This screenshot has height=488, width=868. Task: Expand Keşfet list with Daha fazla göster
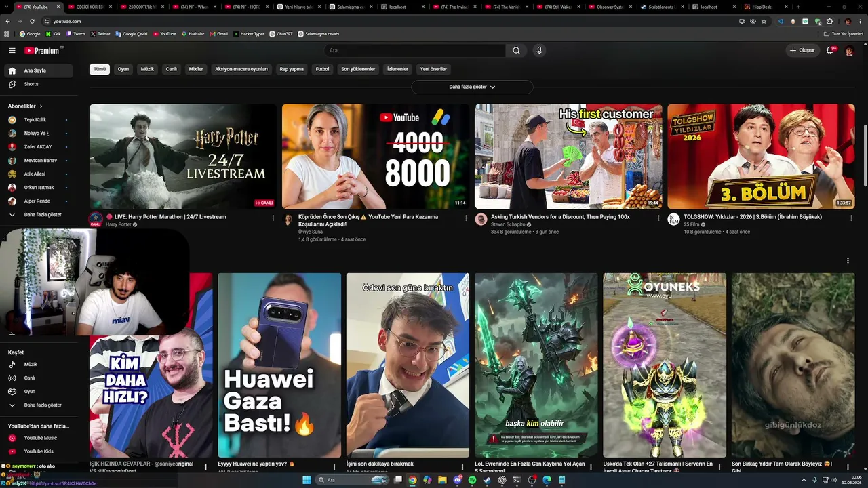pyautogui.click(x=37, y=405)
